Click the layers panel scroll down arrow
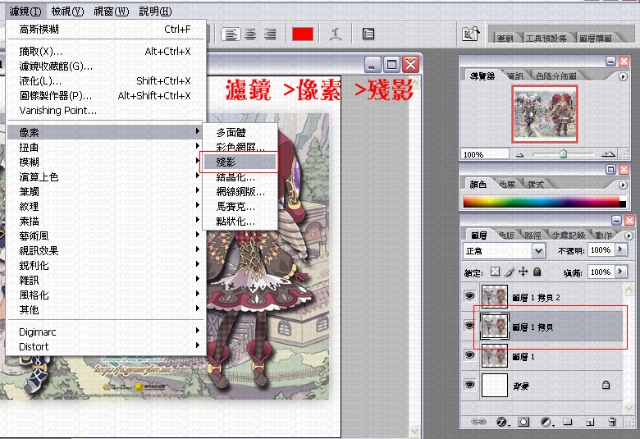640x439 pixels. 628,408
